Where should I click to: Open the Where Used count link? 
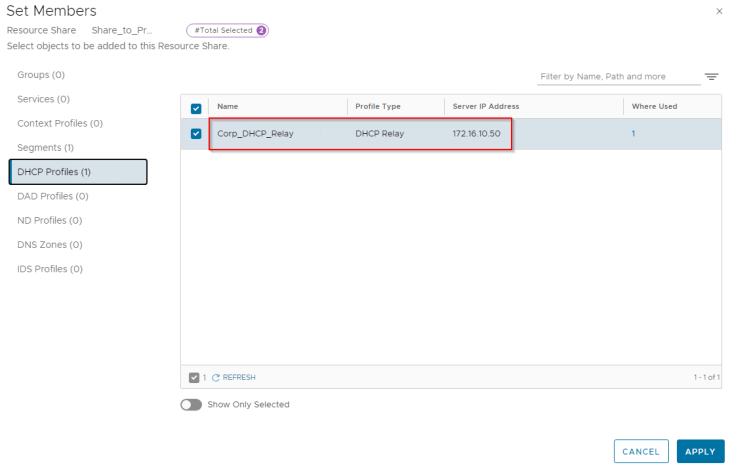[x=633, y=134]
